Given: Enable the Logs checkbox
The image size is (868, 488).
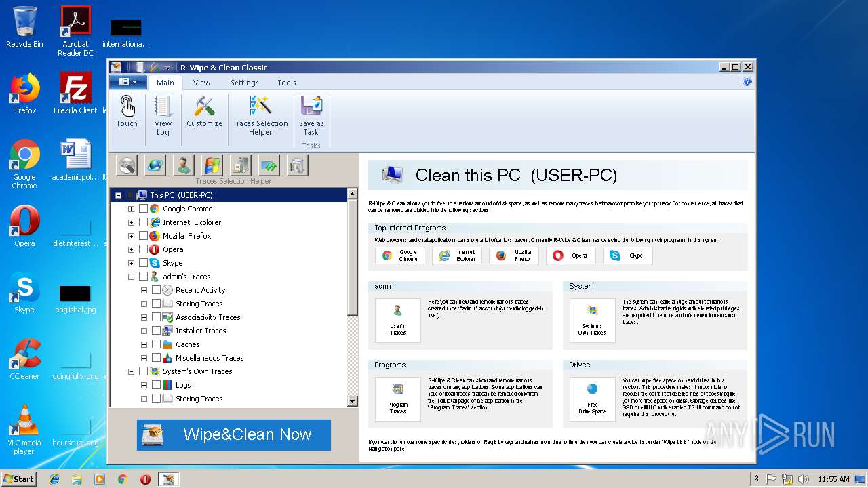Looking at the screenshot, I should 156,385.
